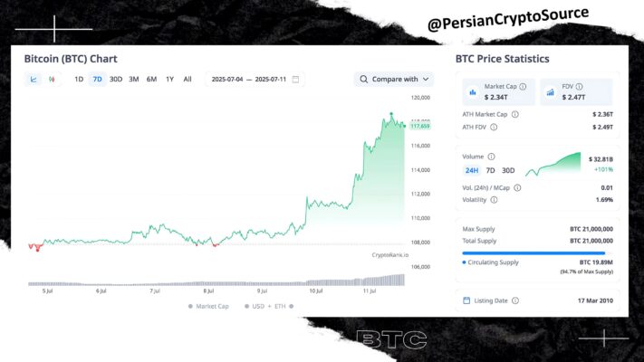
Task: Click the 2025-07-11 end date field
Action: (271, 80)
